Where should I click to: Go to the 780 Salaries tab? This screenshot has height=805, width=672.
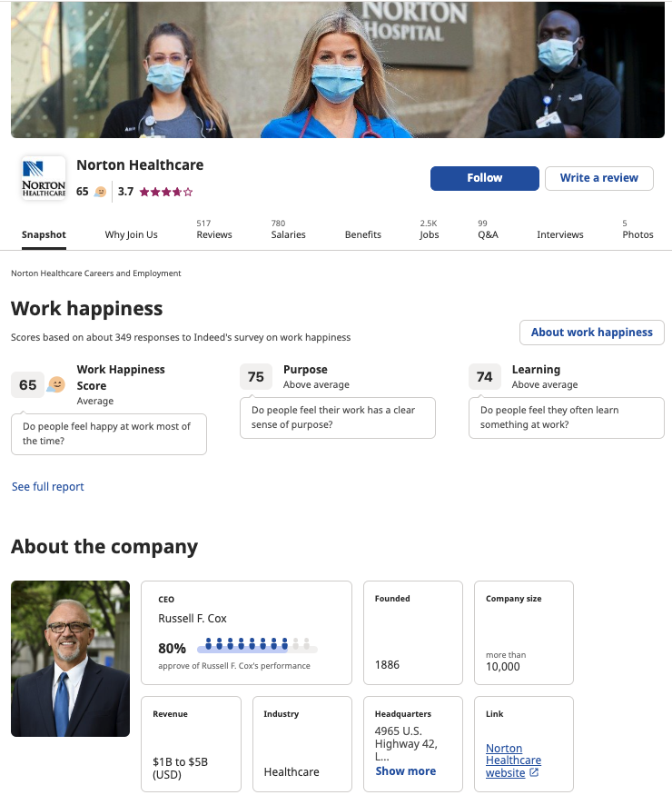pyautogui.click(x=288, y=230)
